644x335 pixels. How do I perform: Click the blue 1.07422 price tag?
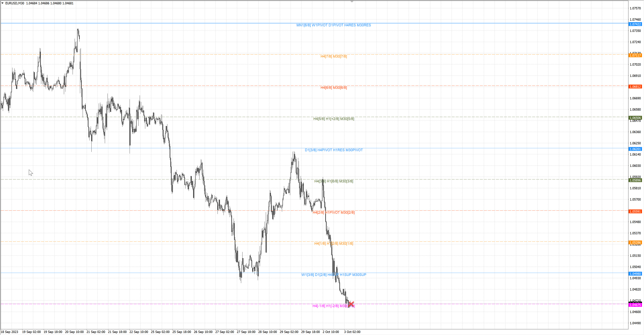click(x=635, y=24)
